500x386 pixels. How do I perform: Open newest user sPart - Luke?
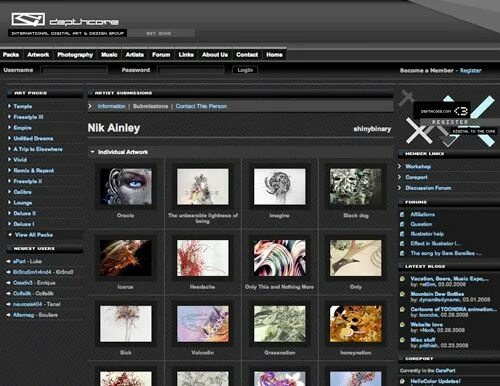[x=27, y=261]
